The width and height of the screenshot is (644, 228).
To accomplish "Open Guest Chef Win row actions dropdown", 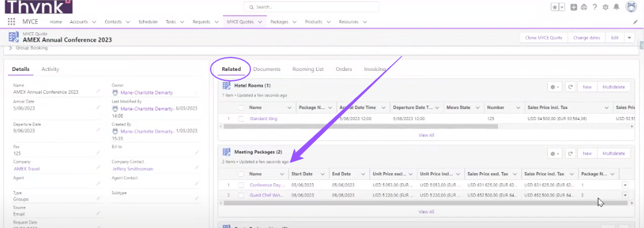I will pos(625,195).
